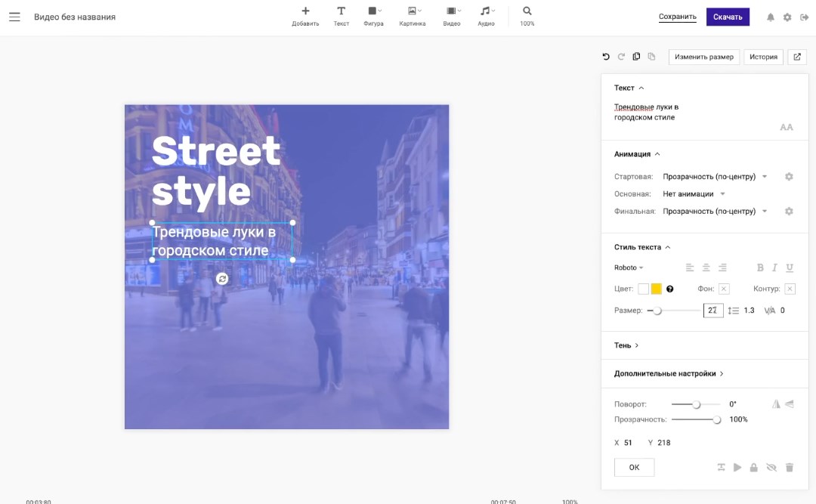
Task: Open the Основная animation dropdown
Action: [694, 194]
